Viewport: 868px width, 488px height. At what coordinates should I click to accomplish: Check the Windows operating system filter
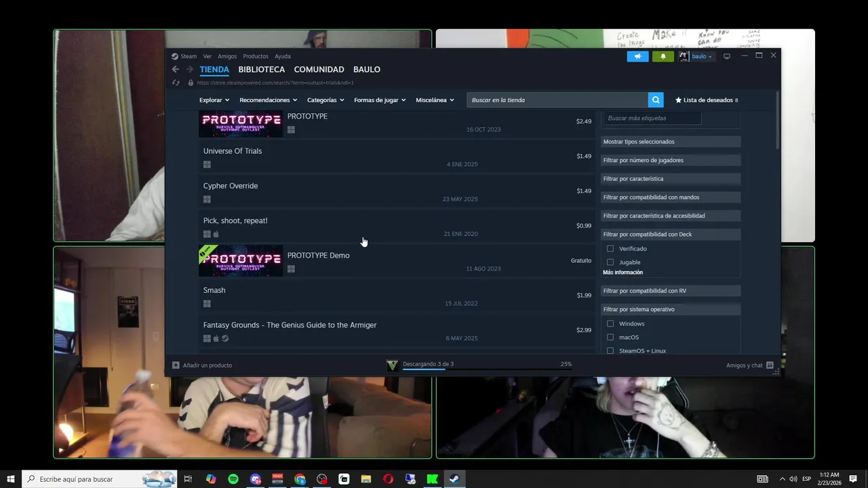610,324
